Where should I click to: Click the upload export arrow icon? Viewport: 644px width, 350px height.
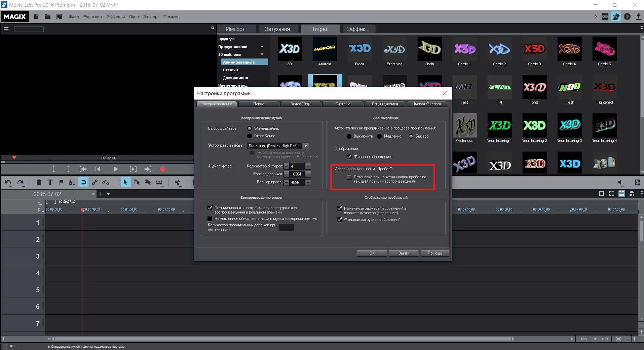638,16
